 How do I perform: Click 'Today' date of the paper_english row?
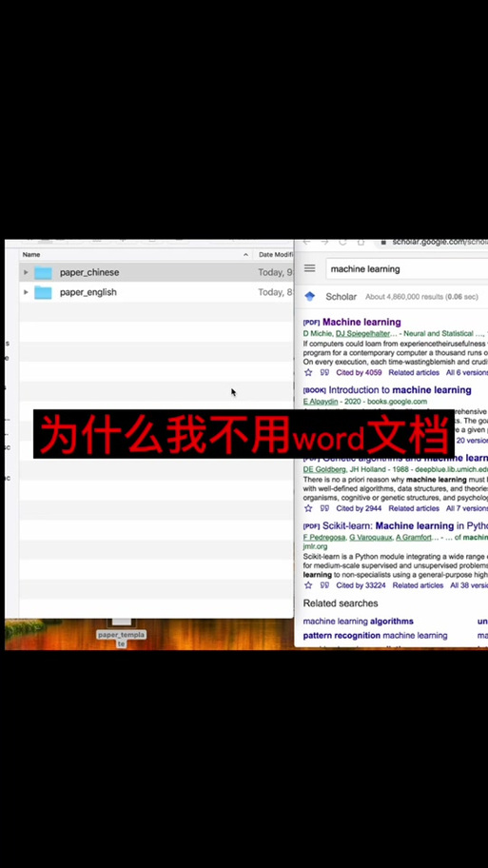point(276,292)
